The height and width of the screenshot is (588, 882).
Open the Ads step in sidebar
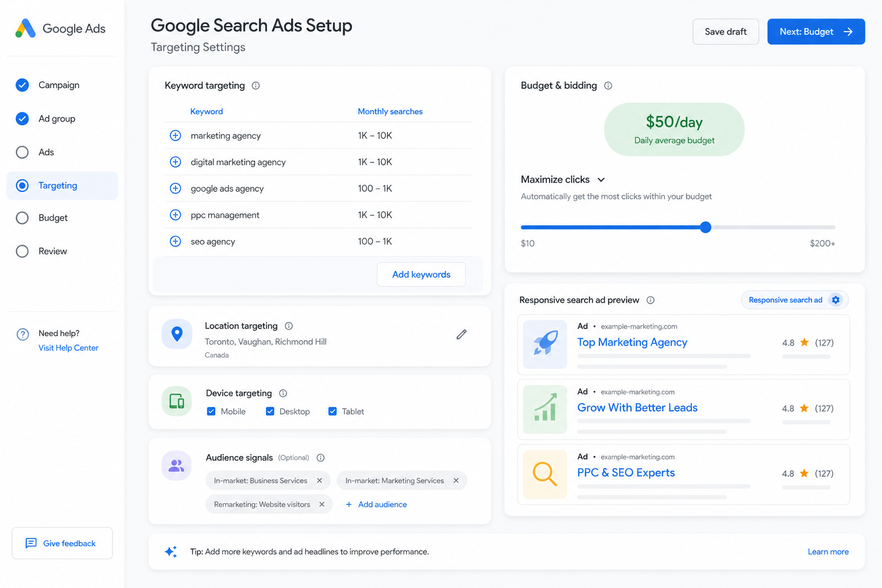(62, 152)
